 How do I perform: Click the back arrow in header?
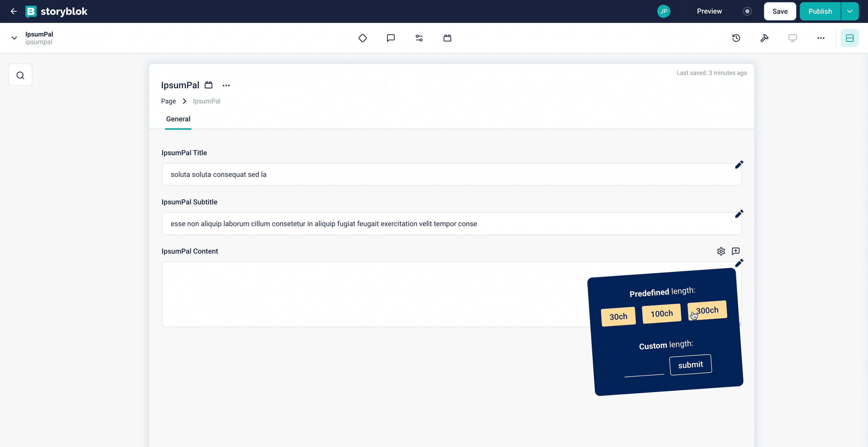(13, 11)
